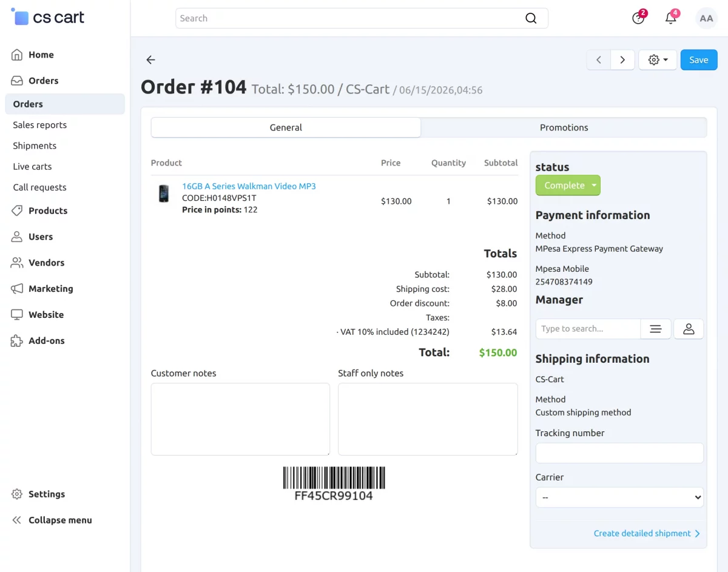Open the Carrier dropdown

coord(619,497)
